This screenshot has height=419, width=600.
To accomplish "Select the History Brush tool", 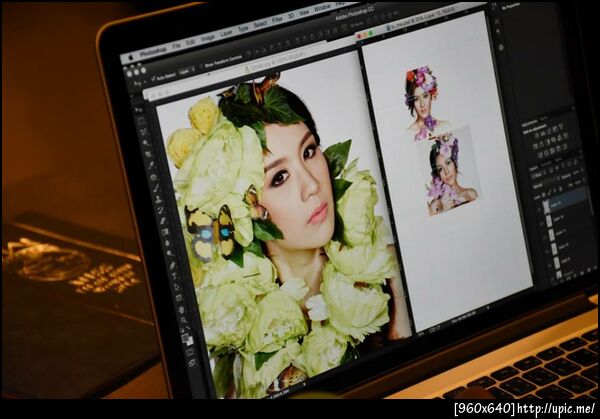I will 161,210.
